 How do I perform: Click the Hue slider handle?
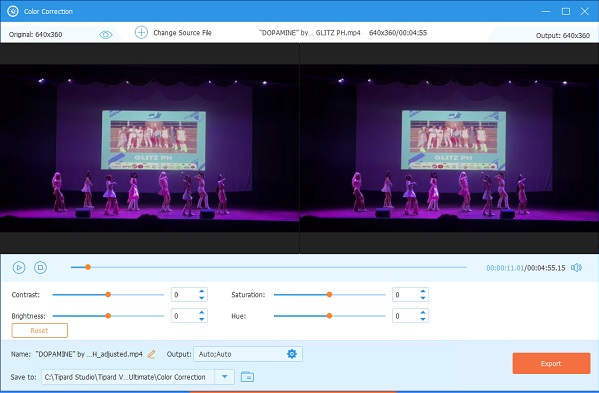(x=329, y=316)
